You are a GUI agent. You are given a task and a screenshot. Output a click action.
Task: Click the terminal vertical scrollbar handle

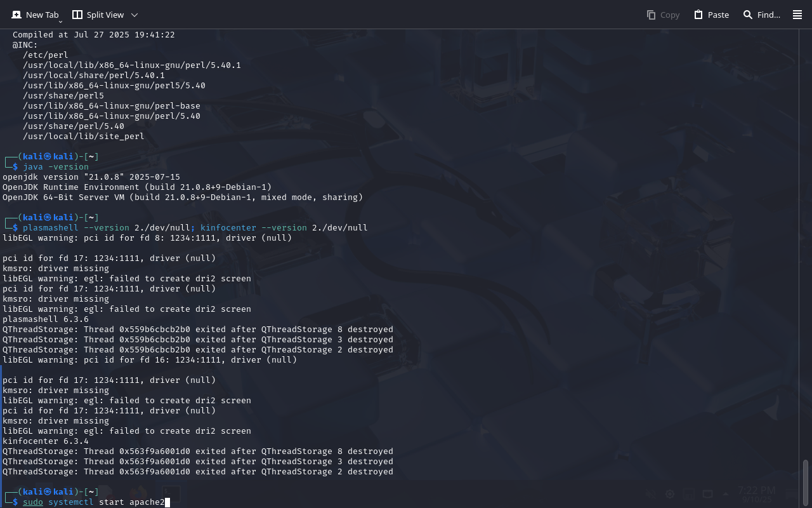pos(806,483)
